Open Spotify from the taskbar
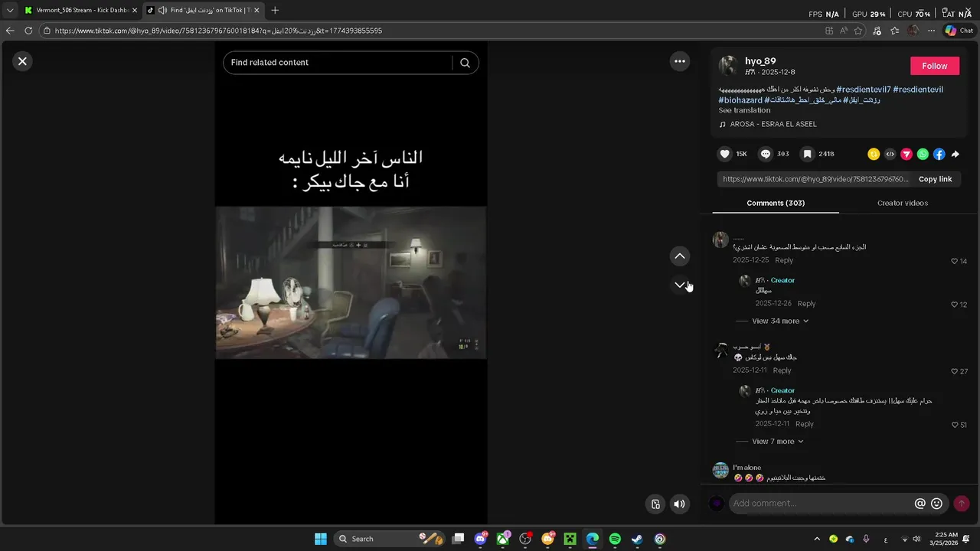Viewport: 980px width, 551px height. point(615,539)
